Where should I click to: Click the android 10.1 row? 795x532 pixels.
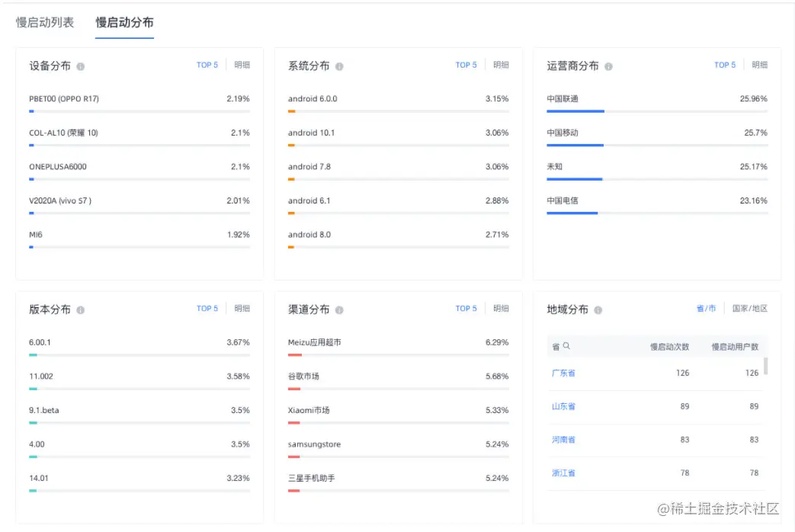pyautogui.click(x=399, y=137)
